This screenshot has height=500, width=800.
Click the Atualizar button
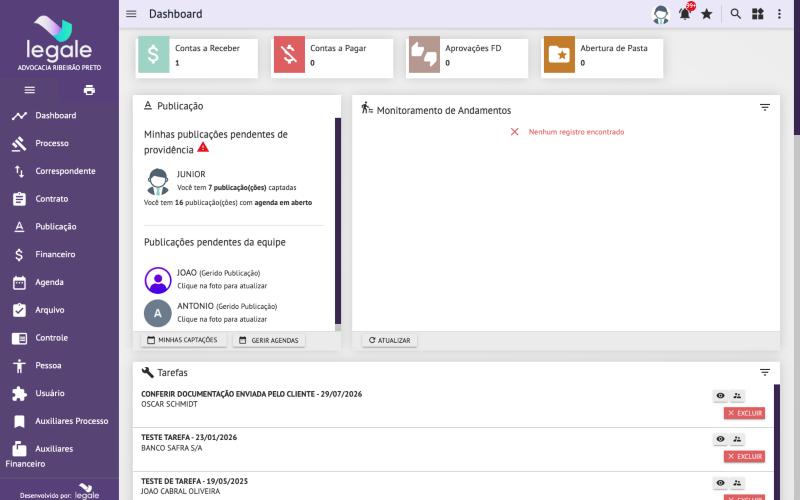pyautogui.click(x=390, y=340)
